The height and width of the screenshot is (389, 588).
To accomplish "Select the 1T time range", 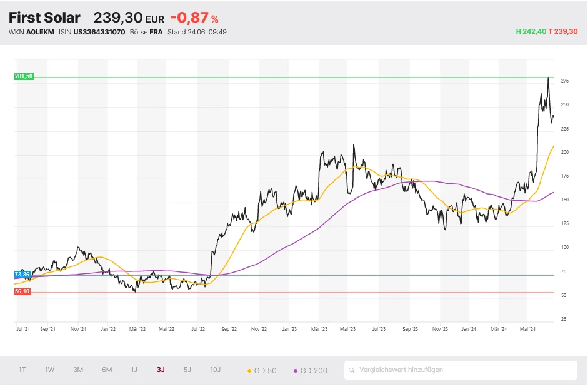I will tap(22, 370).
